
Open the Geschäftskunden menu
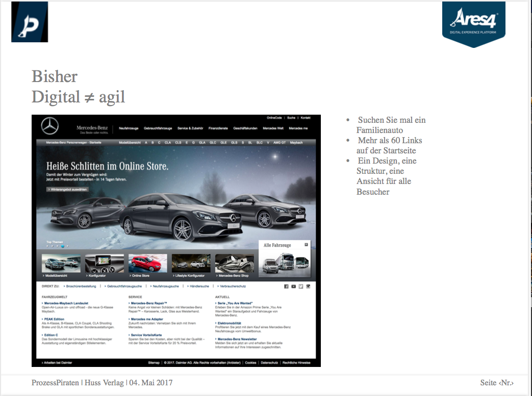245,128
